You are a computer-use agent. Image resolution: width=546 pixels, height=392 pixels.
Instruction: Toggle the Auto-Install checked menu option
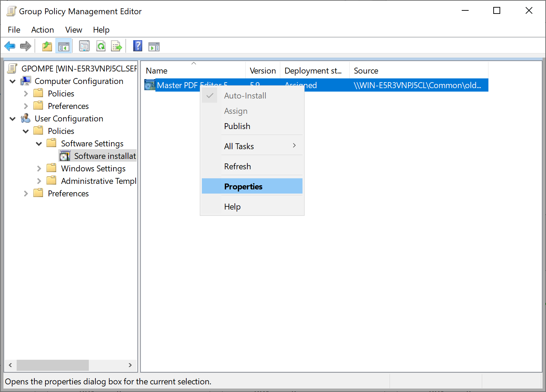245,96
